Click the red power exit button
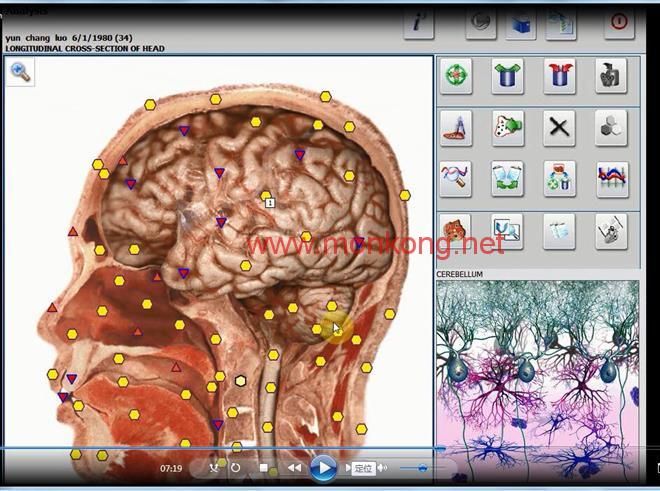Image resolution: width=660 pixels, height=491 pixels. (619, 22)
